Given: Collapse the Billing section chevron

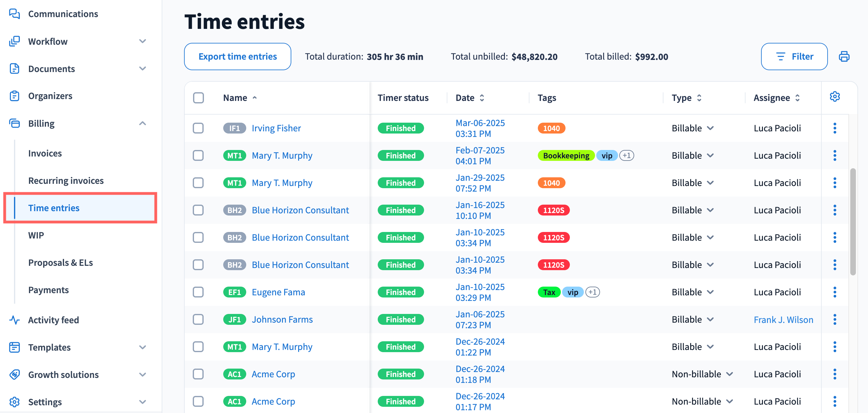Looking at the screenshot, I should (x=142, y=124).
